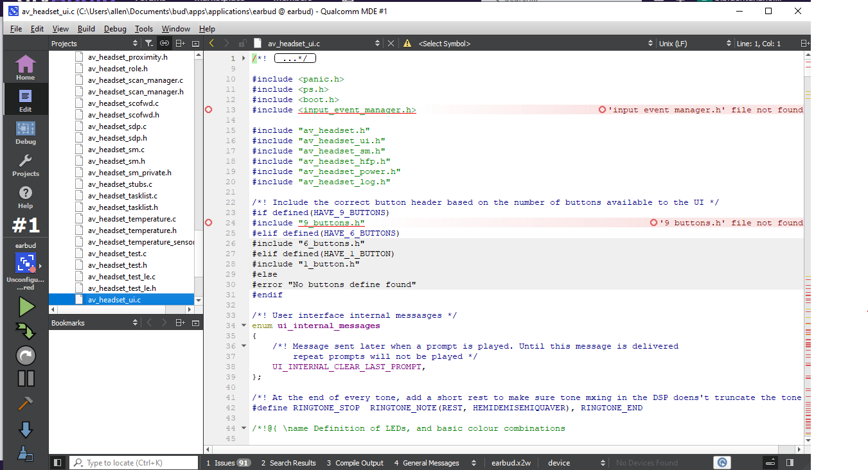
Task: Open the output panes selector arrows
Action: coord(474,462)
